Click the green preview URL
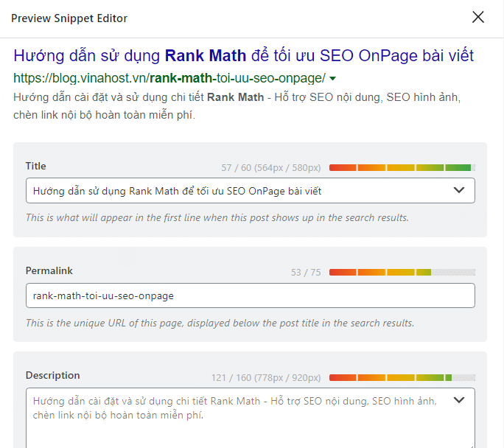504x448 pixels. pyautogui.click(x=169, y=78)
